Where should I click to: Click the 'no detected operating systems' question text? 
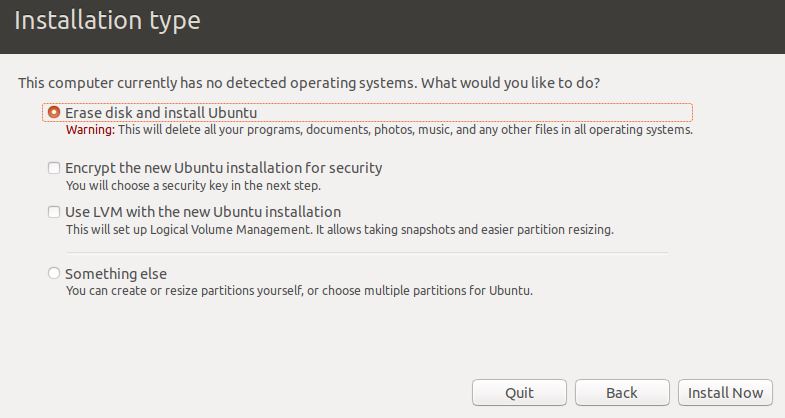(309, 83)
